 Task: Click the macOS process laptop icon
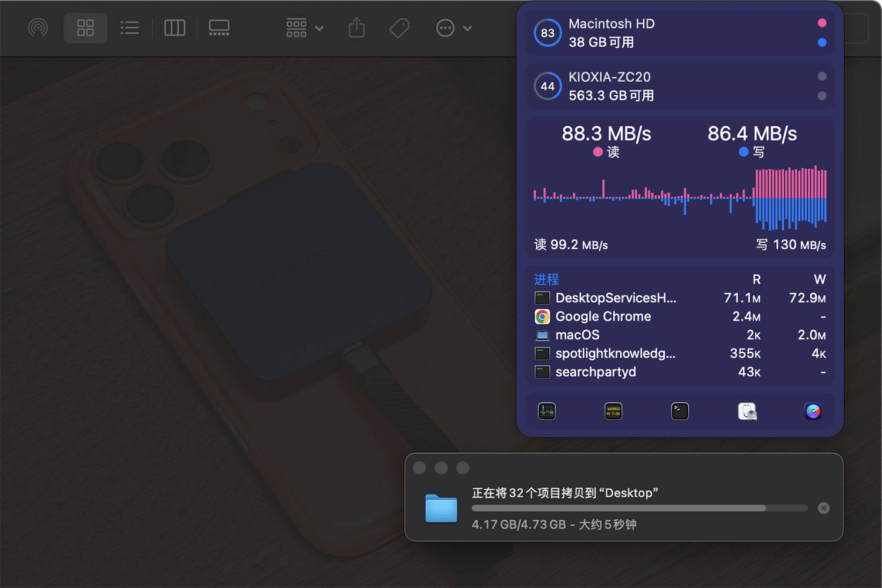point(542,335)
